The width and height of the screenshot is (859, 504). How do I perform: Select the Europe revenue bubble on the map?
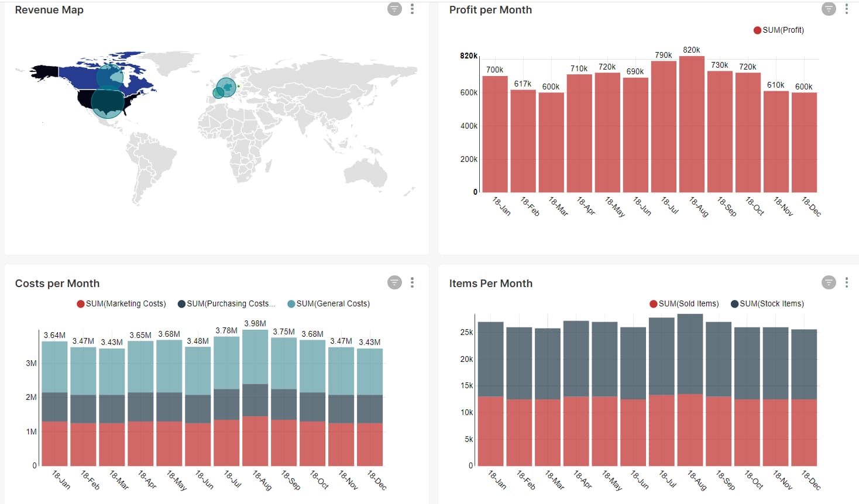point(225,87)
